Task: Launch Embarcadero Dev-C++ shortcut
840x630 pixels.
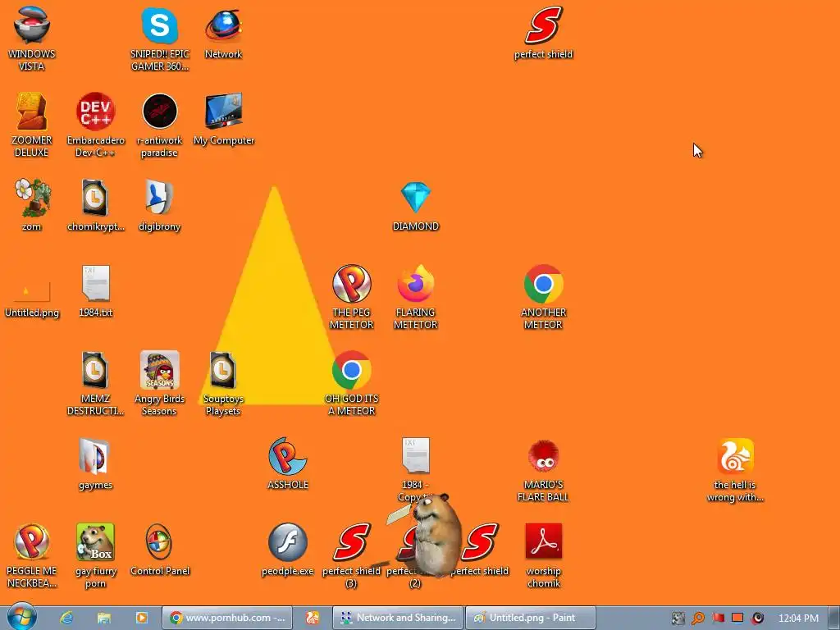Action: click(95, 125)
